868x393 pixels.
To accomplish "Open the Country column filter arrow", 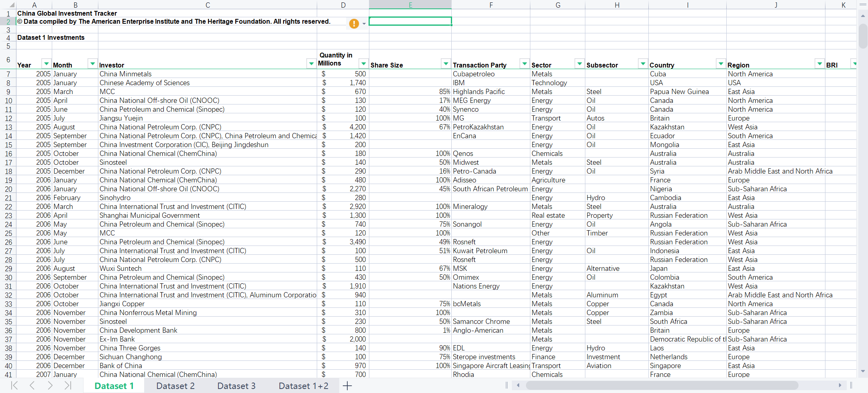I will pyautogui.click(x=721, y=64).
